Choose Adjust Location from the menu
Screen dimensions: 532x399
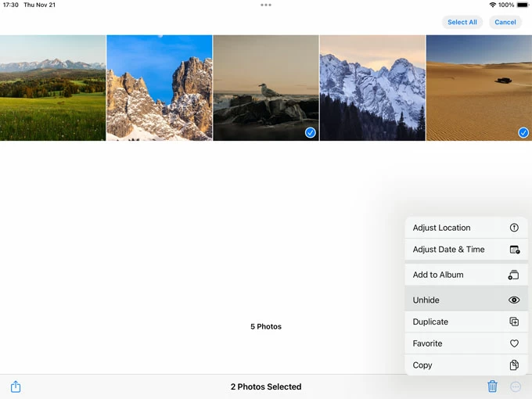[442, 228]
